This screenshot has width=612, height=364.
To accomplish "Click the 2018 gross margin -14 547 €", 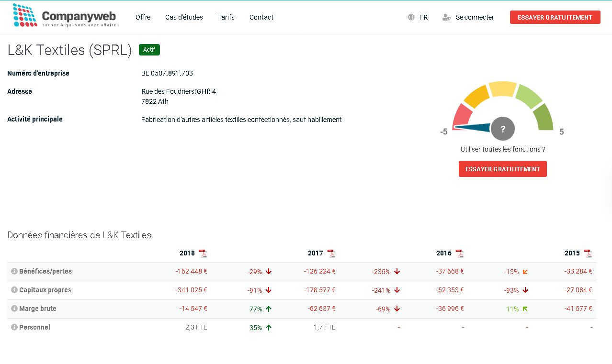I will [x=193, y=309].
